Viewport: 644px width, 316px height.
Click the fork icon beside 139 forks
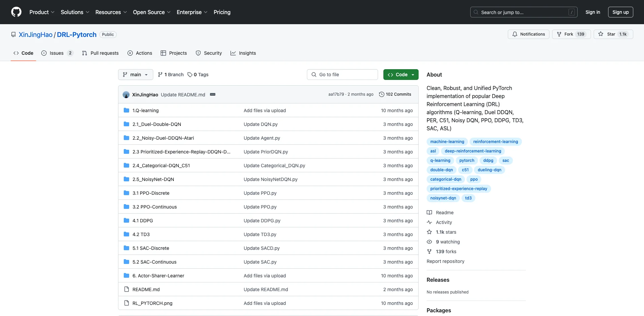[x=429, y=252]
